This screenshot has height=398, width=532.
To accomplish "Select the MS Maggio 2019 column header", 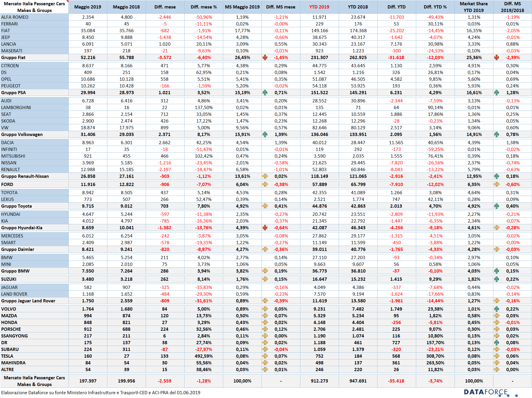I will (242, 7).
